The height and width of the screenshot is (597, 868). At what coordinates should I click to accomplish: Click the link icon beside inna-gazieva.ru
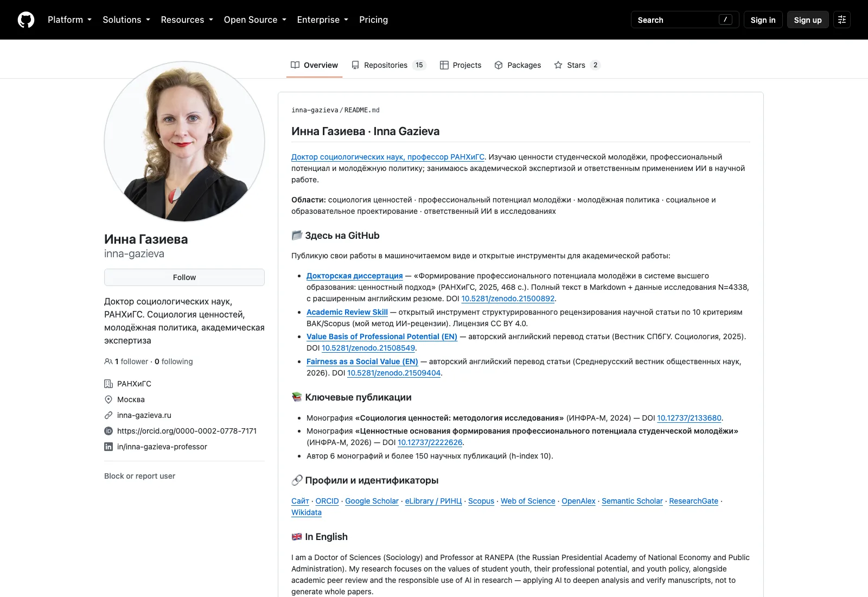coord(108,415)
